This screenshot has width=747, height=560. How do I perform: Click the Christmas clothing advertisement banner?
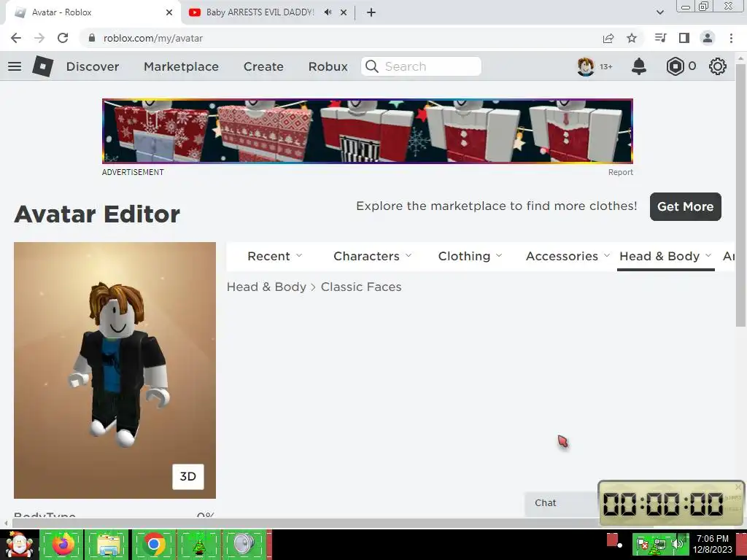pos(368,131)
